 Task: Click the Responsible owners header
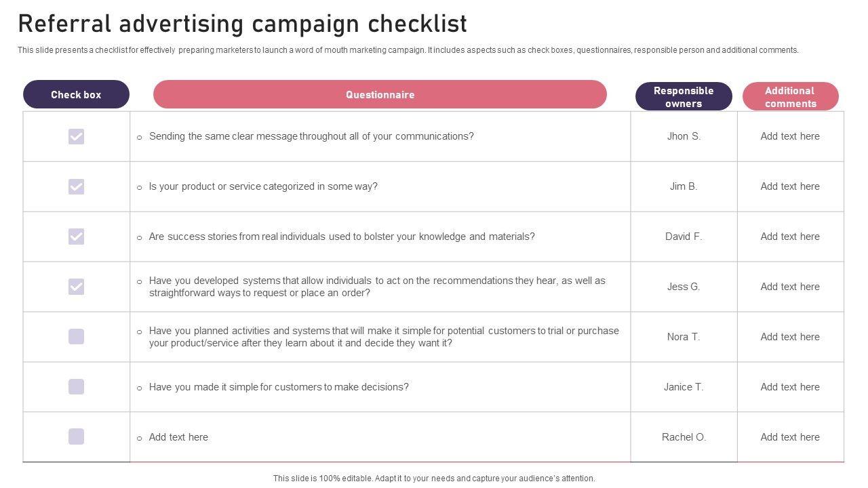(684, 97)
